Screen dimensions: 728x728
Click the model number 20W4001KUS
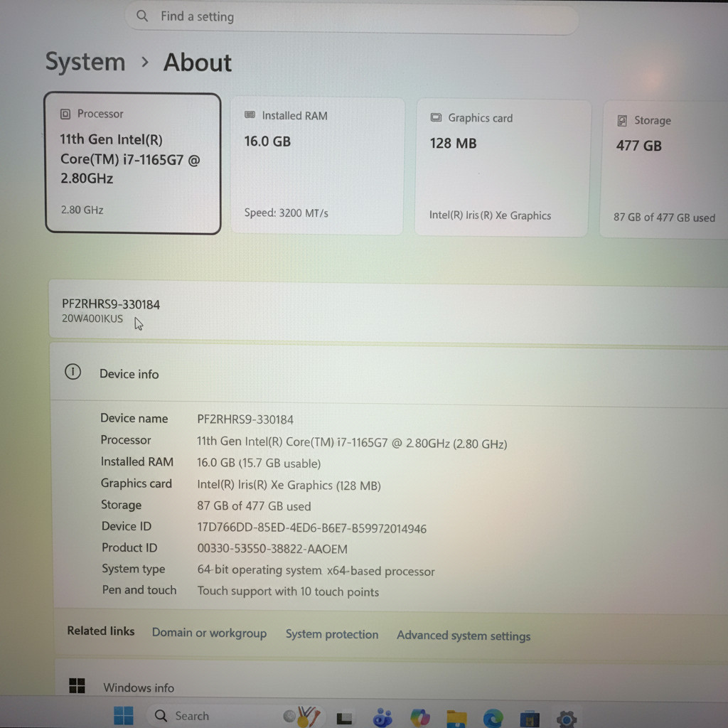point(92,318)
